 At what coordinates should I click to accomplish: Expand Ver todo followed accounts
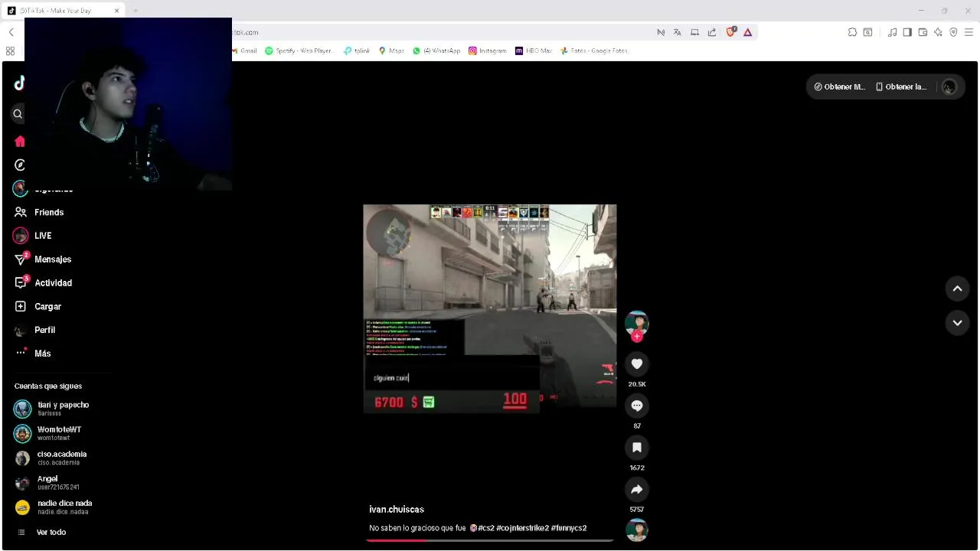point(51,532)
